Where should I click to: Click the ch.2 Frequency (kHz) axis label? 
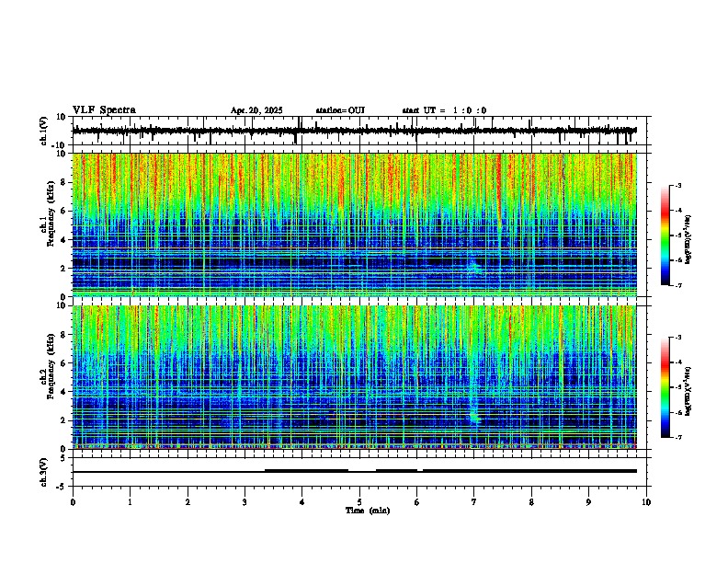48,366
